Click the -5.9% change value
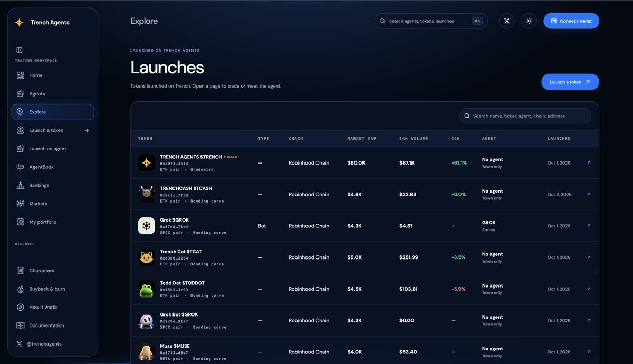 [459, 289]
